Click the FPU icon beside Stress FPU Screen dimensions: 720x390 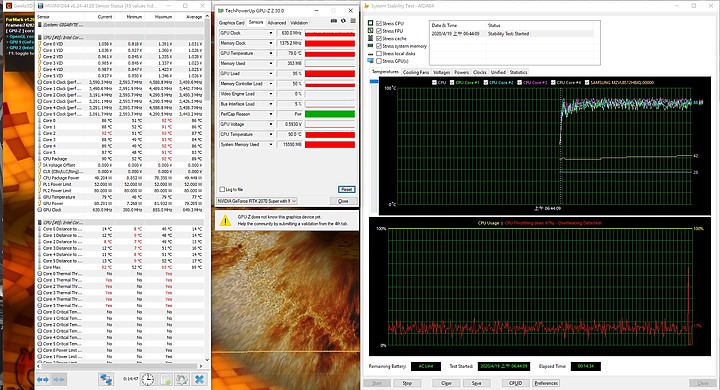371,30
